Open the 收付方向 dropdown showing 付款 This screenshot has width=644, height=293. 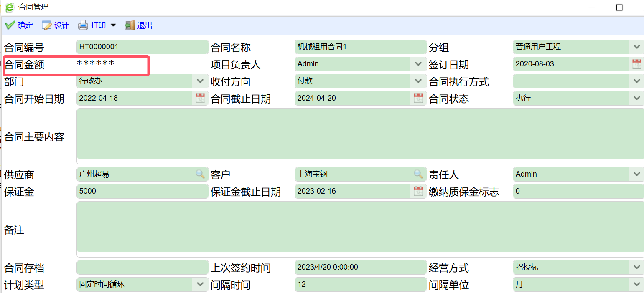[x=418, y=81]
